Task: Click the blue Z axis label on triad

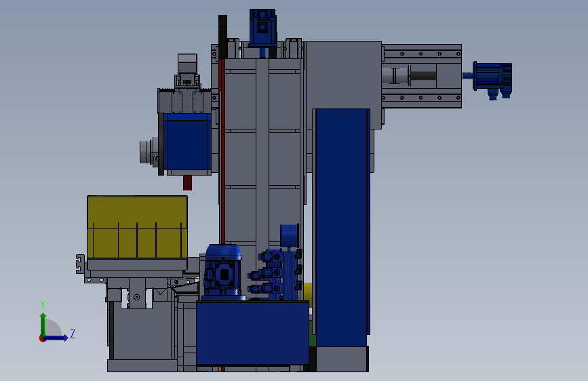Action: pos(73,334)
